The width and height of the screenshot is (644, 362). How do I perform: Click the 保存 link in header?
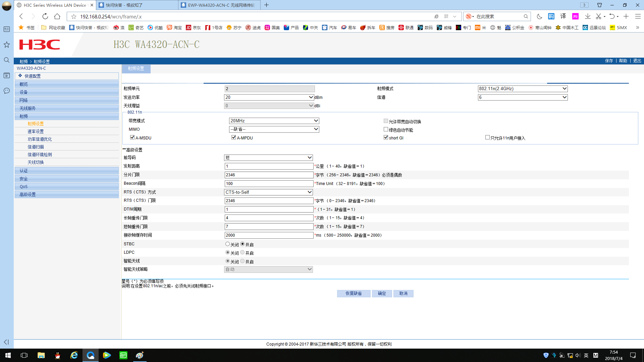609,61
